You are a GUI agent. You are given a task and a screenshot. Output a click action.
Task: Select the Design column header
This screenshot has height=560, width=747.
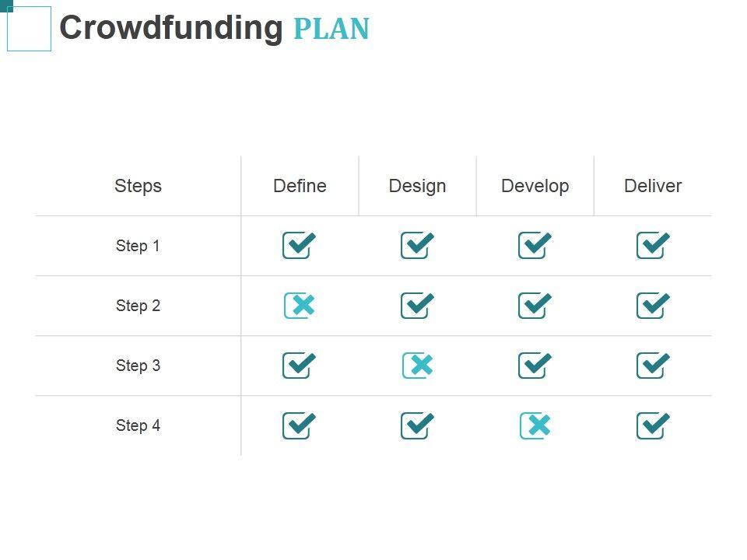point(417,186)
